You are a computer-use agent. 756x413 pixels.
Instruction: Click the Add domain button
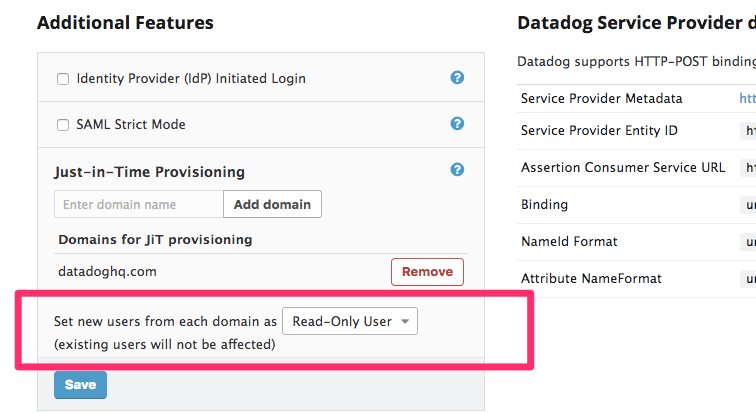[272, 204]
